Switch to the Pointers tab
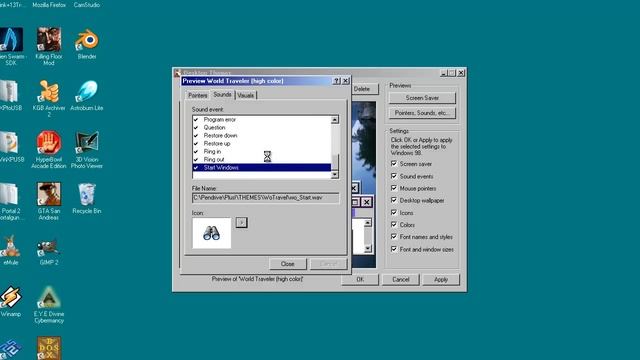Screen dimensions: 640x360 click(198, 95)
